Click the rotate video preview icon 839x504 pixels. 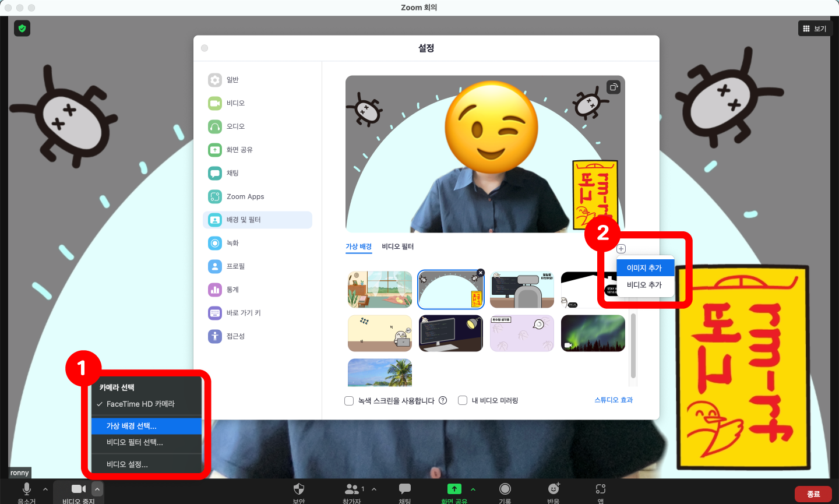point(614,87)
